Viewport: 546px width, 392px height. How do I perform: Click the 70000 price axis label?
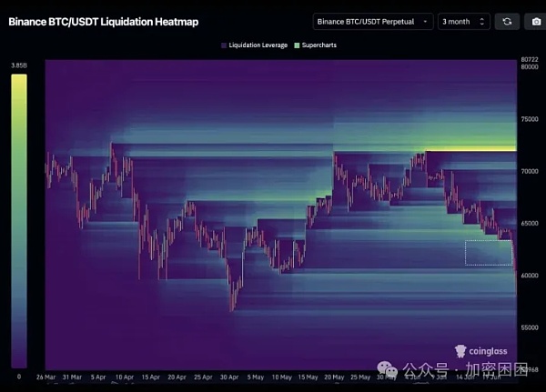pos(530,171)
